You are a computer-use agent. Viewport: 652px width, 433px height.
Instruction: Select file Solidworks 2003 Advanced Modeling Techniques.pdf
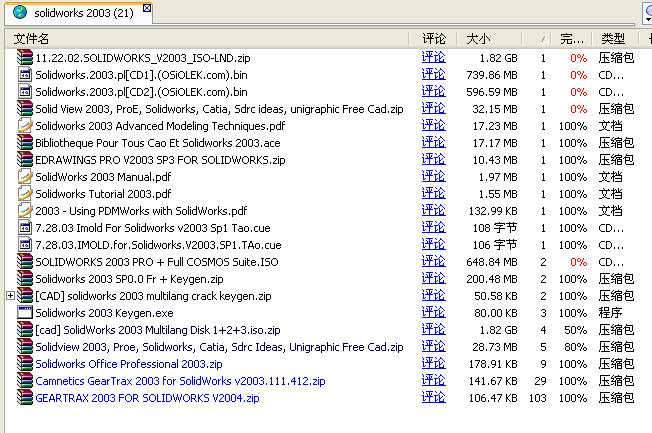(160, 126)
